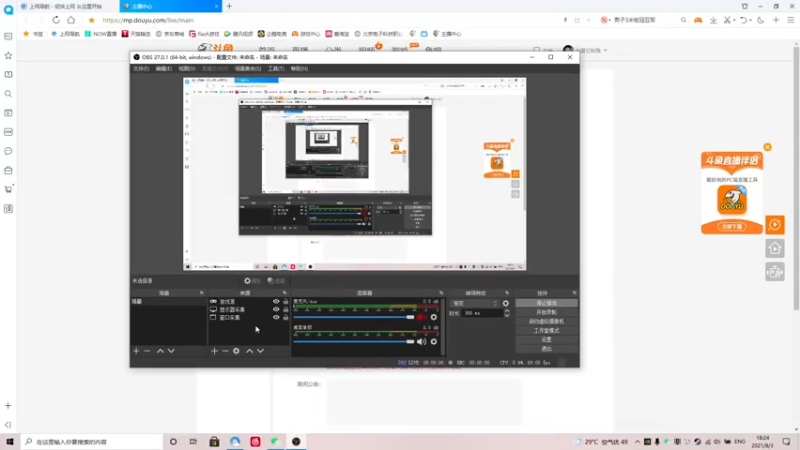Move the scene up in the scenes panel
The height and width of the screenshot is (450, 800).
(x=160, y=351)
